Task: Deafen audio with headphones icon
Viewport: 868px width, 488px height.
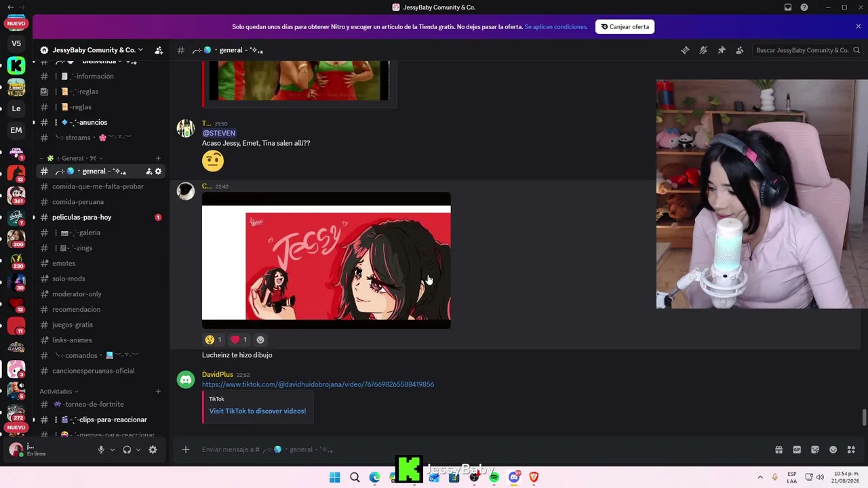Action: (x=127, y=449)
